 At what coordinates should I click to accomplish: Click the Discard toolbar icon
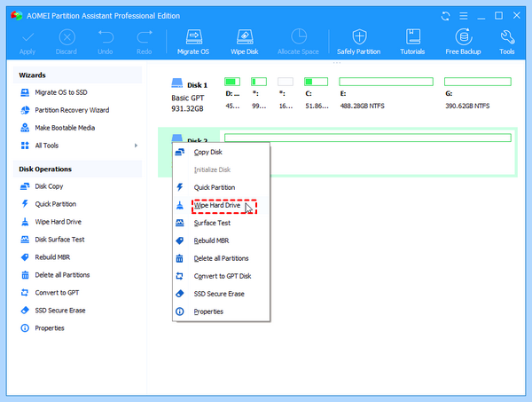pos(66,37)
